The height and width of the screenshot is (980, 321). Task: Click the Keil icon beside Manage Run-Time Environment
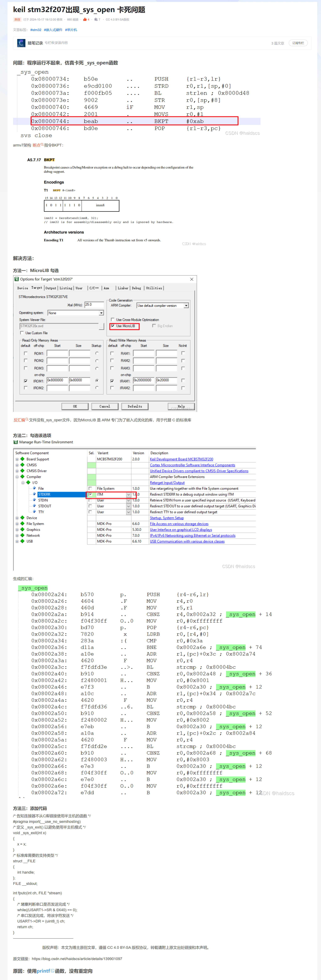[x=16, y=442]
